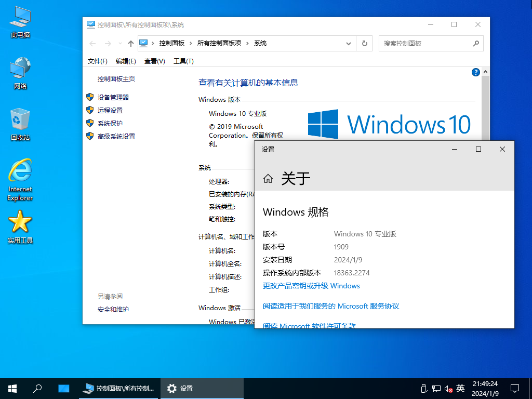Viewport: 532px width, 399px height.
Task: Click the Windows Start button
Action: (x=12, y=389)
